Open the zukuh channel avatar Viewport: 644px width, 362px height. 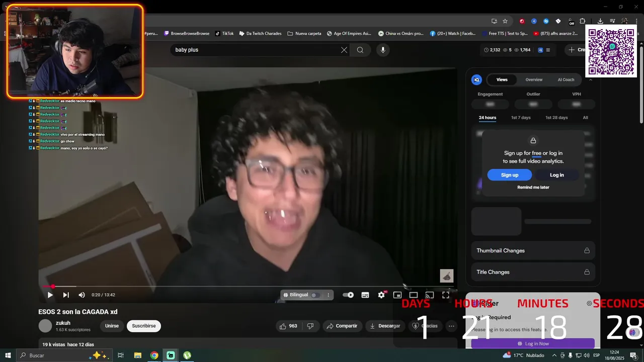[x=45, y=326]
